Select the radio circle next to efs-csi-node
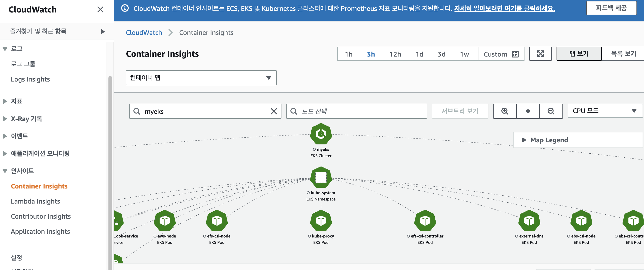The image size is (644, 270). tap(205, 236)
